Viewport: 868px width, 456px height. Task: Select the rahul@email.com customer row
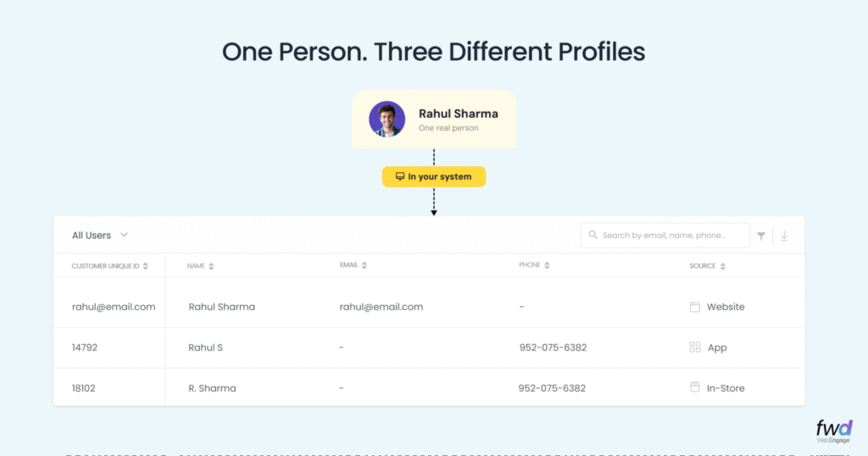click(114, 307)
